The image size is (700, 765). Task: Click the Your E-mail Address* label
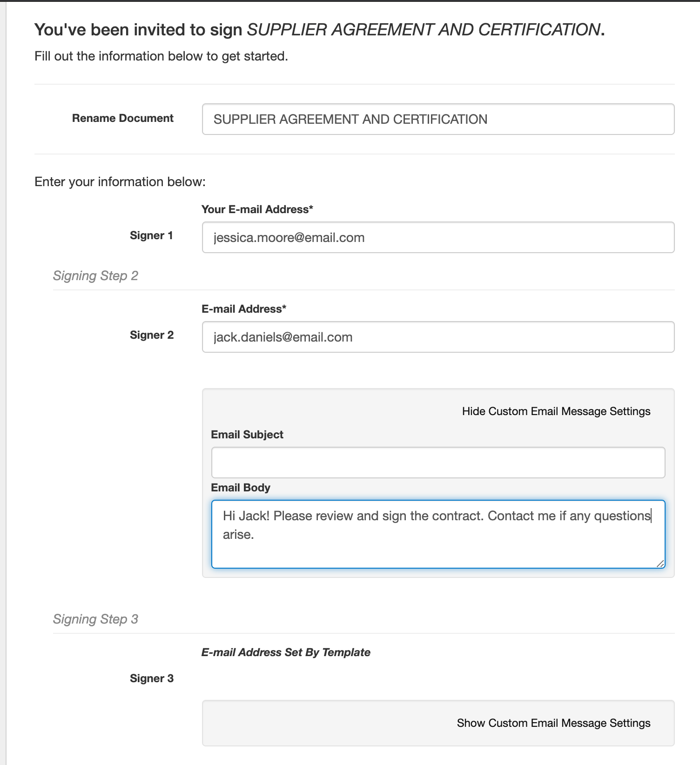tap(257, 209)
